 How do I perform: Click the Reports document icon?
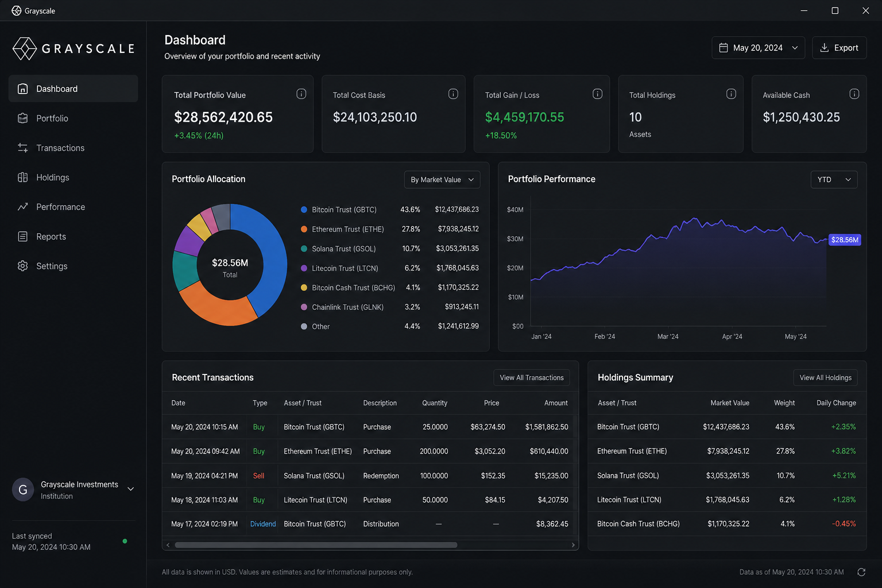(23, 237)
